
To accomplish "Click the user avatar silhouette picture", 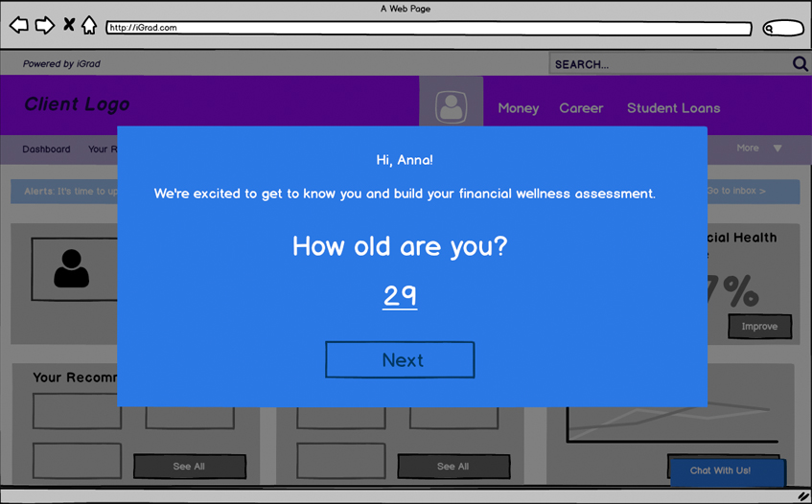I will pos(72,269).
